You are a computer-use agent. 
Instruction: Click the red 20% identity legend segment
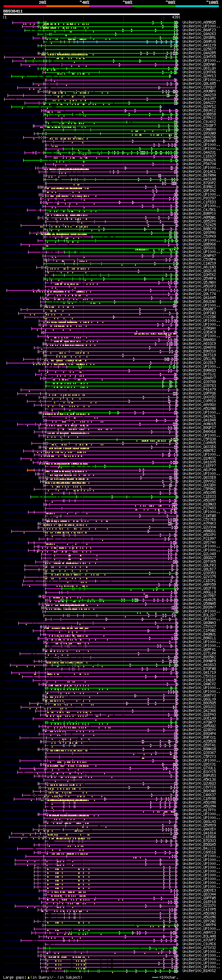[x=25, y=6]
